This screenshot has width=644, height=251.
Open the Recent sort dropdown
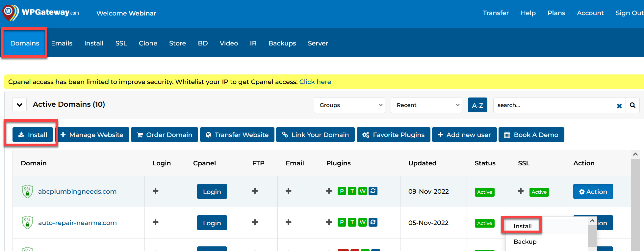click(426, 105)
